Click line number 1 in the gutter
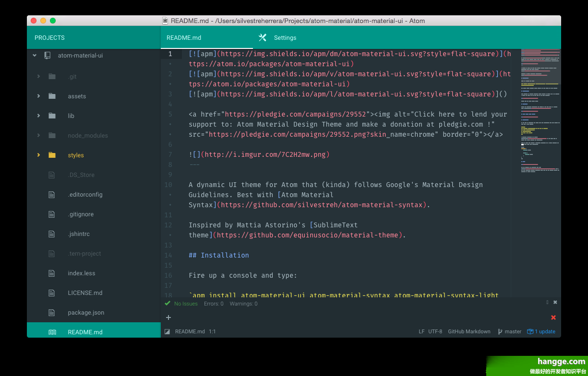This screenshot has height=376, width=588. point(170,54)
